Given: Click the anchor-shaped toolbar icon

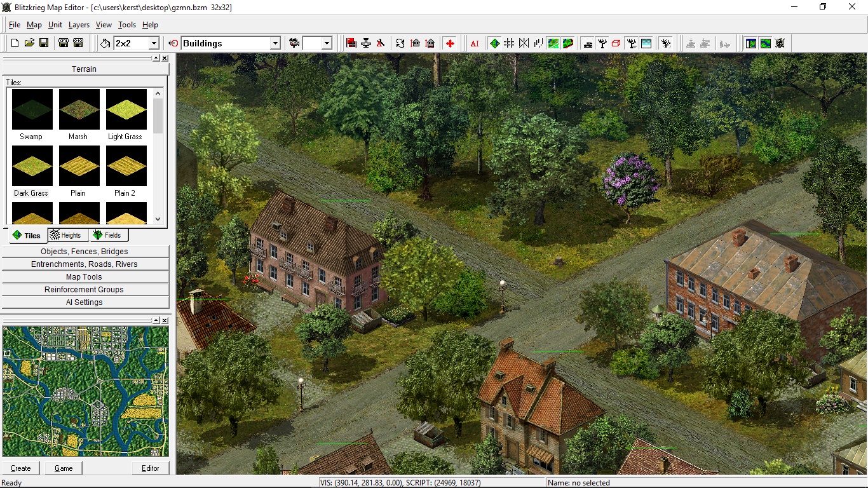Looking at the screenshot, I should 366,43.
